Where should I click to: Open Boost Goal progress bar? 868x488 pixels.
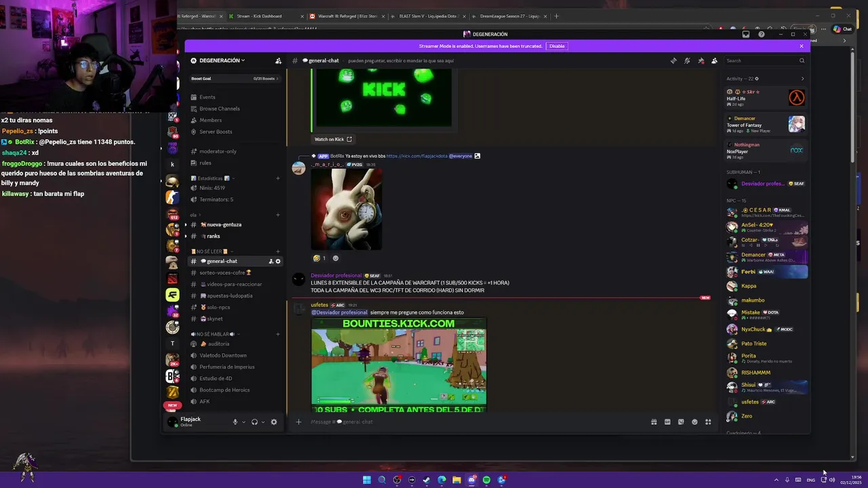click(x=235, y=79)
